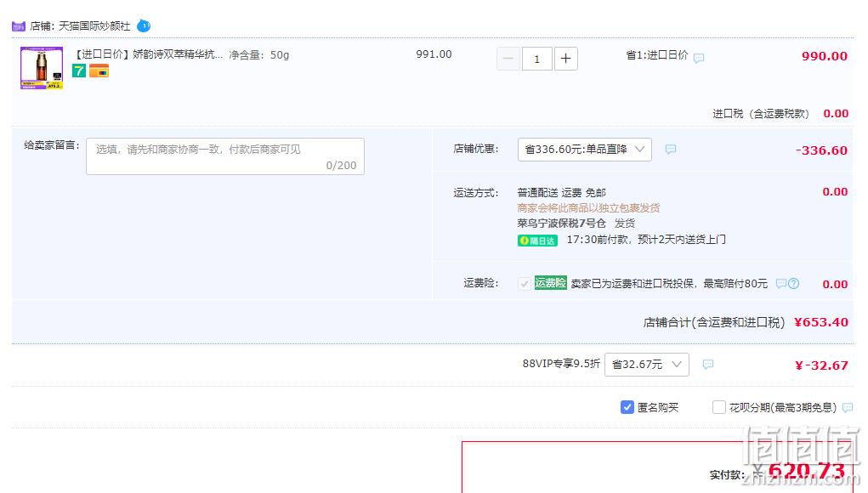Click help question icon for 运费险

point(794,283)
